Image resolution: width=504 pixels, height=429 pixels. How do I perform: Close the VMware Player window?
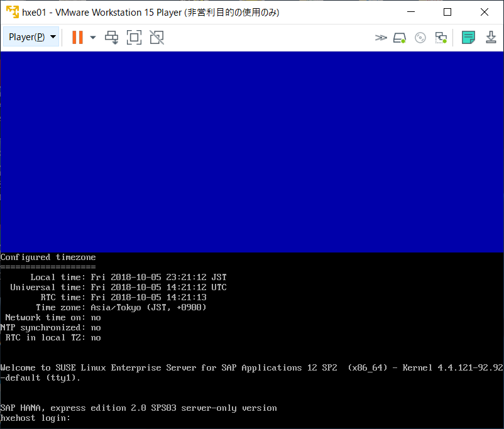pos(485,12)
